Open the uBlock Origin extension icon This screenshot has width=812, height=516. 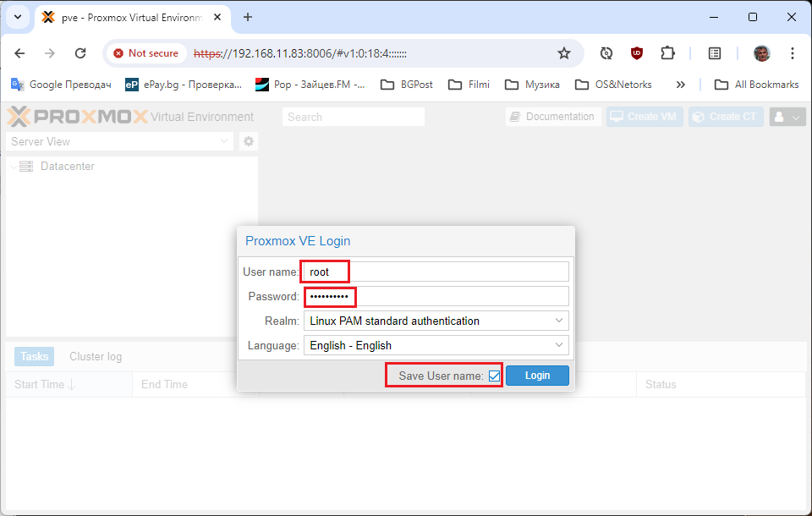[x=637, y=53]
